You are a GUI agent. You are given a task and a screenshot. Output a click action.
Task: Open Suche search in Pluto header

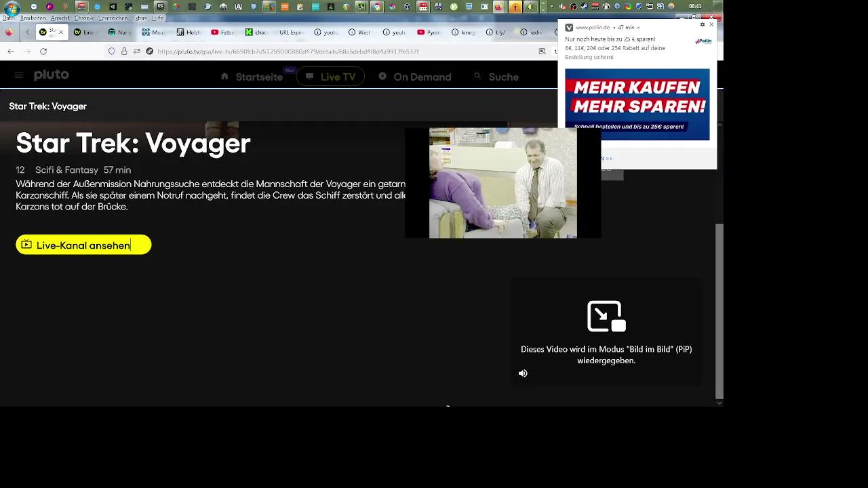tap(496, 77)
